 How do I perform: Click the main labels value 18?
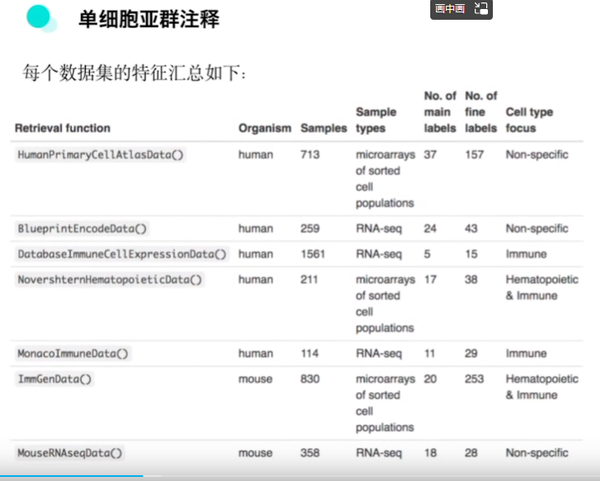click(430, 453)
